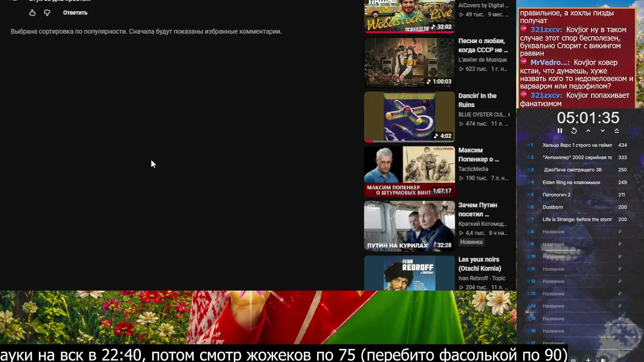Viewport: 644px width, 362px height.
Task: Click the 434 amount of the top lot
Action: pyautogui.click(x=622, y=145)
